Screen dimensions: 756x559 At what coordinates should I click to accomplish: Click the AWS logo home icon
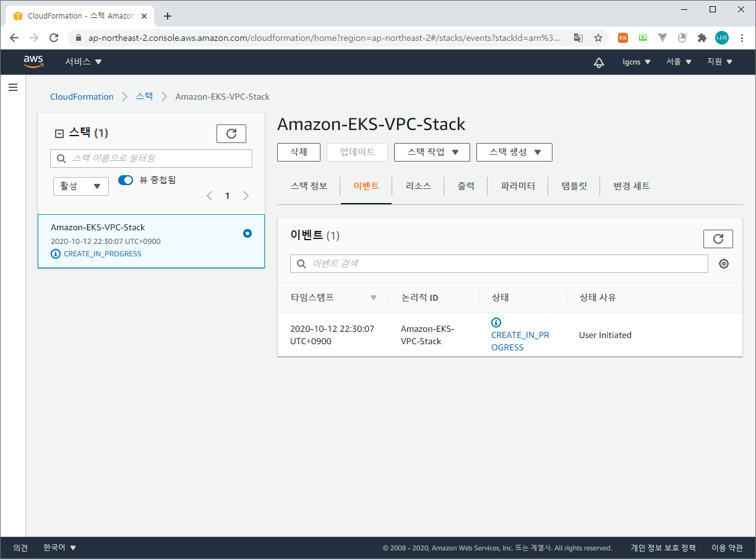[x=33, y=61]
